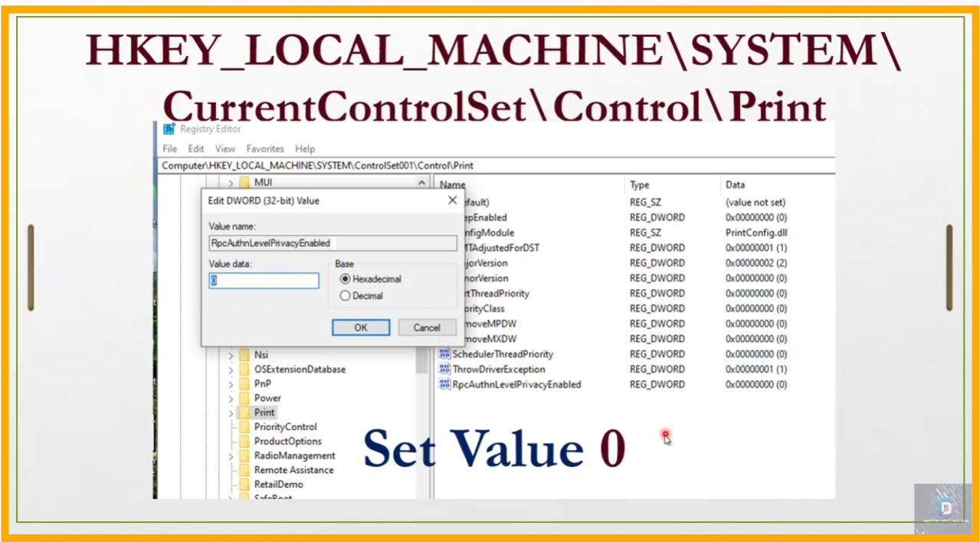
Task: Click the Value data input field
Action: pos(264,281)
